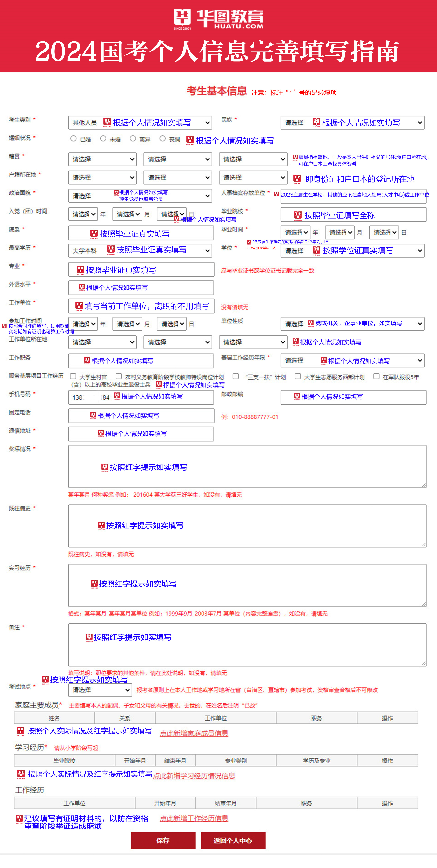The width and height of the screenshot is (437, 868).
Task: Click the 点此新增工作经历信息 link
Action: 194,818
